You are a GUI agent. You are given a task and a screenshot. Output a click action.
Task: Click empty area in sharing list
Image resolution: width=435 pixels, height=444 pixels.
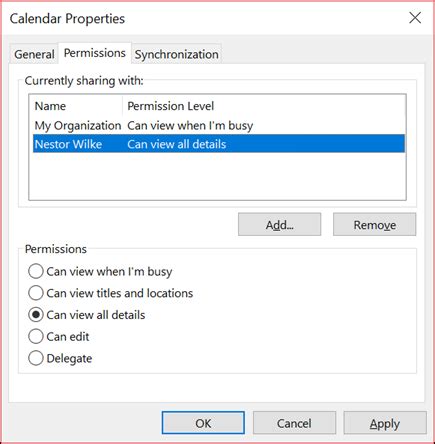click(219, 176)
